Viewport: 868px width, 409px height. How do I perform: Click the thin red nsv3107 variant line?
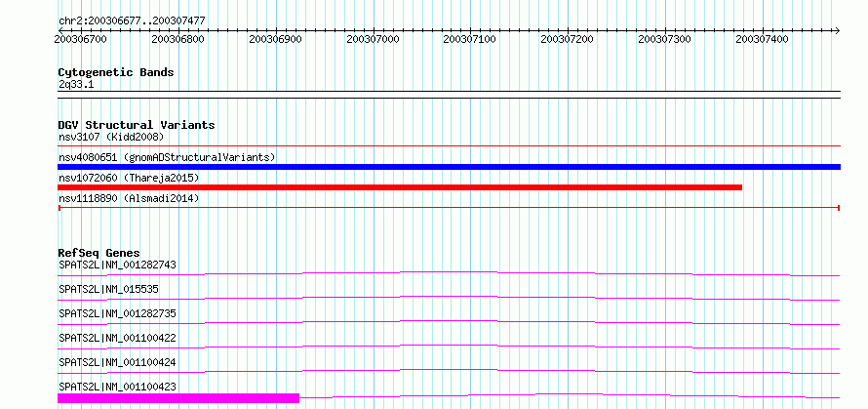coord(449,146)
